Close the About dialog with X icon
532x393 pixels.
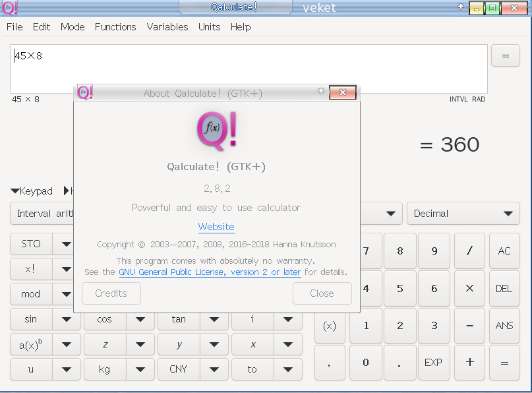pos(343,92)
